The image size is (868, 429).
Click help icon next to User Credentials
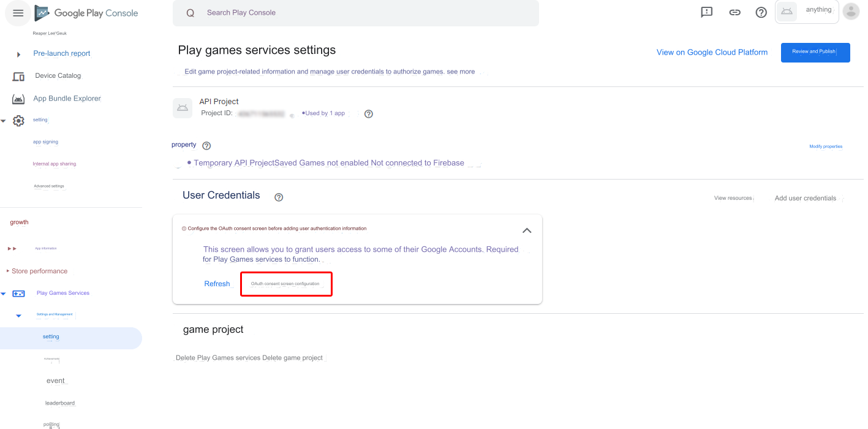tap(279, 197)
